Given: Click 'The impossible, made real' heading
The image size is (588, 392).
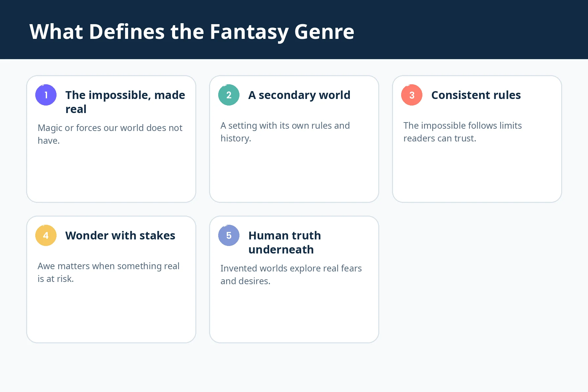Looking at the screenshot, I should click(x=125, y=102).
